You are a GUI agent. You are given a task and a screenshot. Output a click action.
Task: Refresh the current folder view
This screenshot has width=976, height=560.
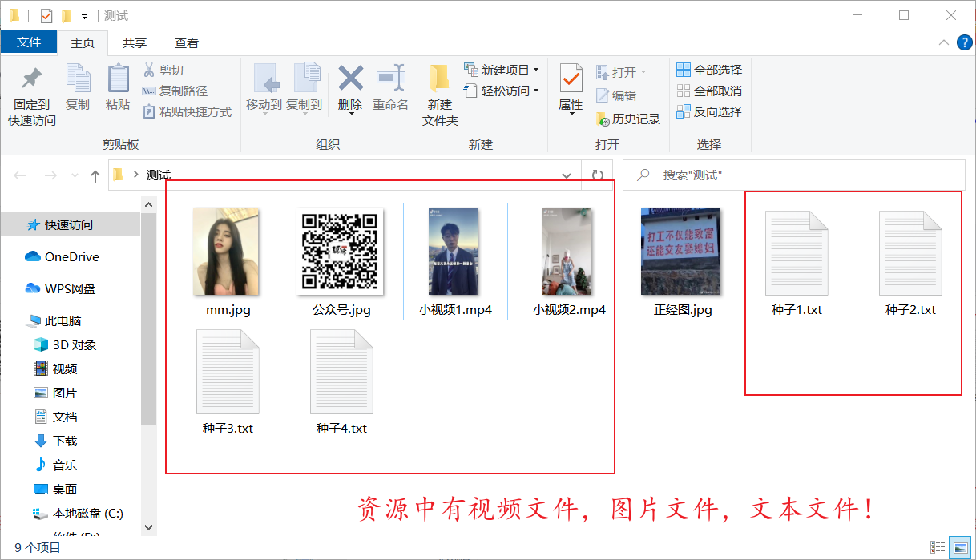[x=597, y=175]
